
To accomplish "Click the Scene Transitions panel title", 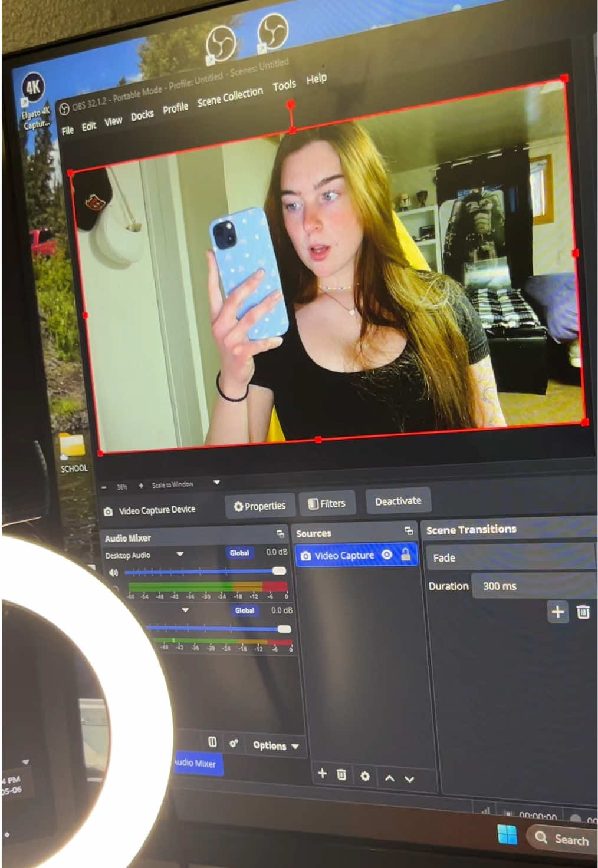I will (x=471, y=529).
